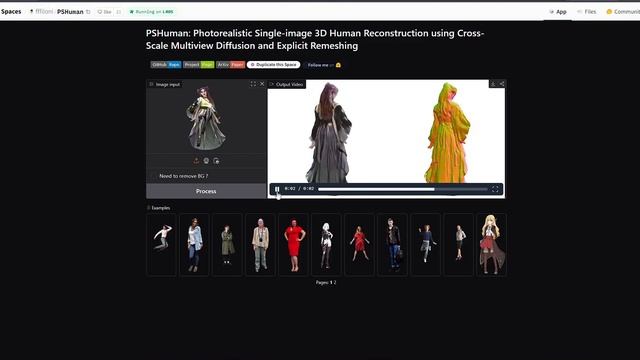
Task: Open the PSHuman space name link
Action: [x=70, y=12]
